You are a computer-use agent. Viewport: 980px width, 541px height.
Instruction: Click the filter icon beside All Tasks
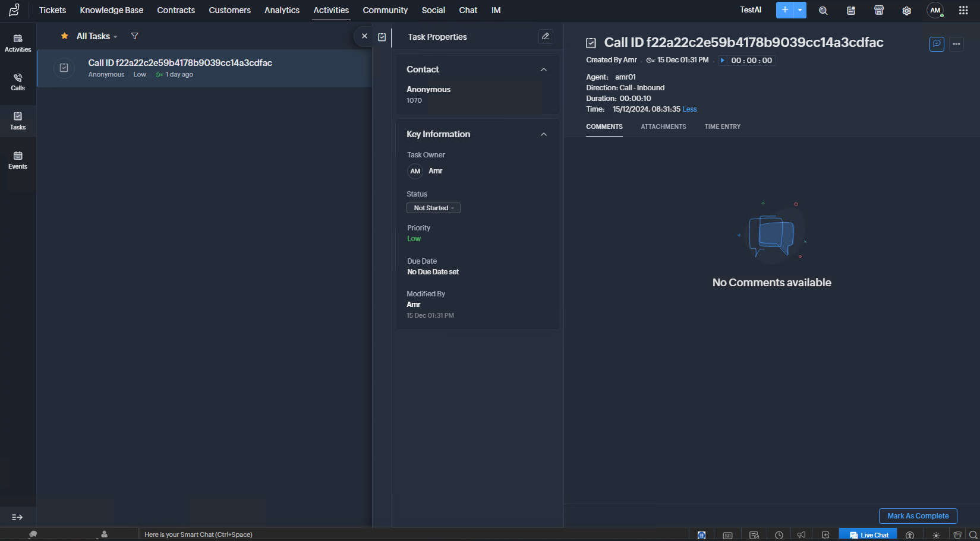[134, 36]
